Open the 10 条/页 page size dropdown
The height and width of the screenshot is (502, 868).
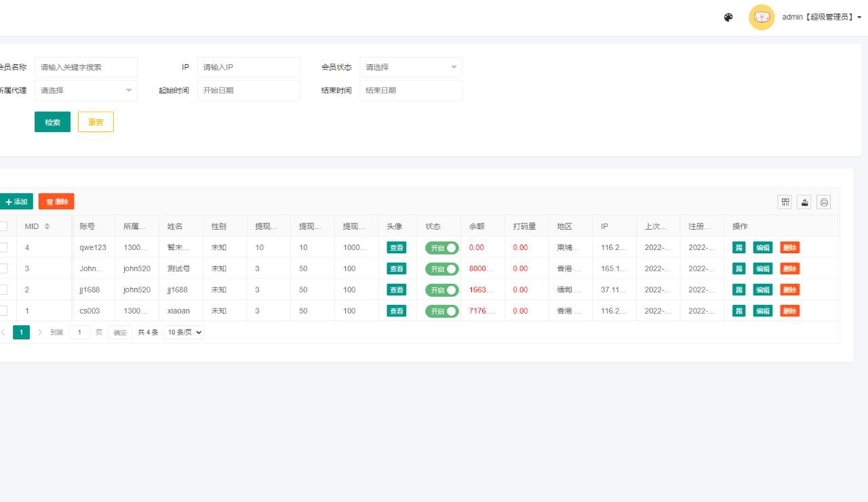pos(184,333)
